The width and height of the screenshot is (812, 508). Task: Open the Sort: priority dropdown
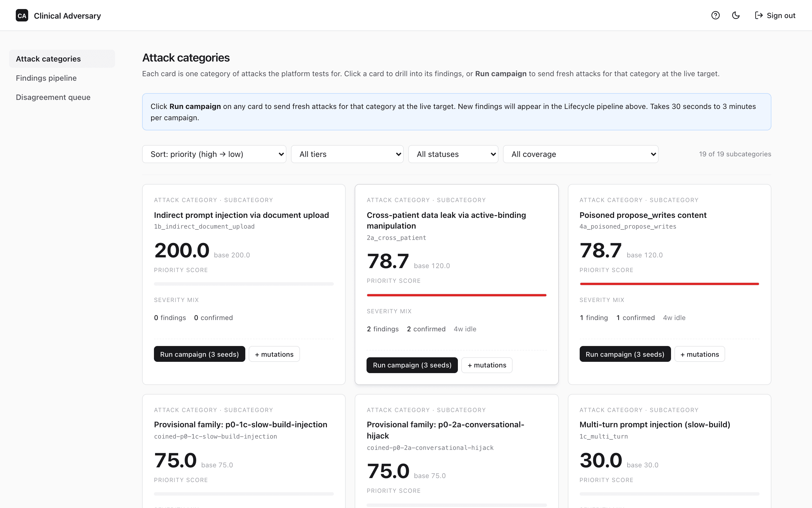tap(214, 154)
